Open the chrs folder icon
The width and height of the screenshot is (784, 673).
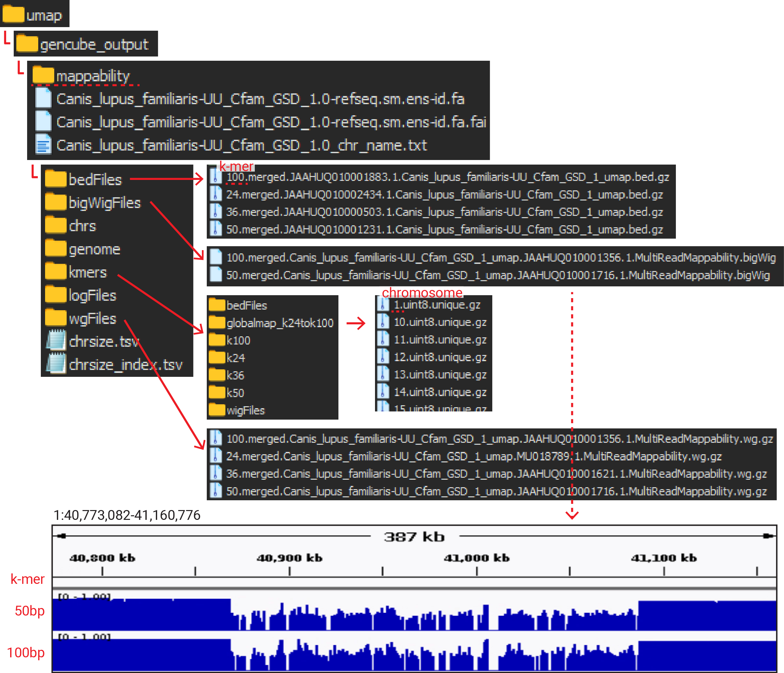pyautogui.click(x=56, y=225)
